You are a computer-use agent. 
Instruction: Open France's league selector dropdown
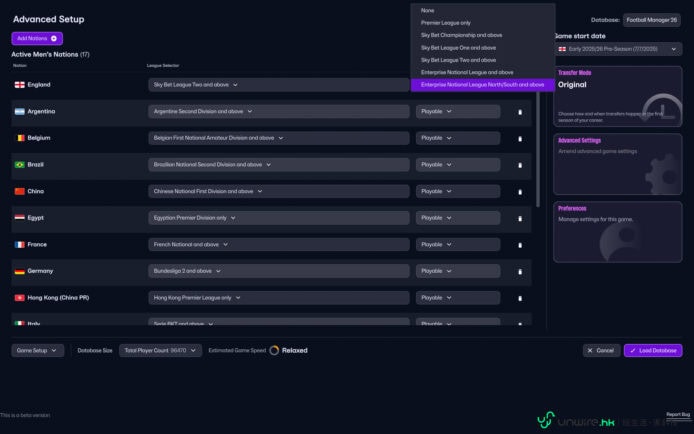pyautogui.click(x=279, y=244)
